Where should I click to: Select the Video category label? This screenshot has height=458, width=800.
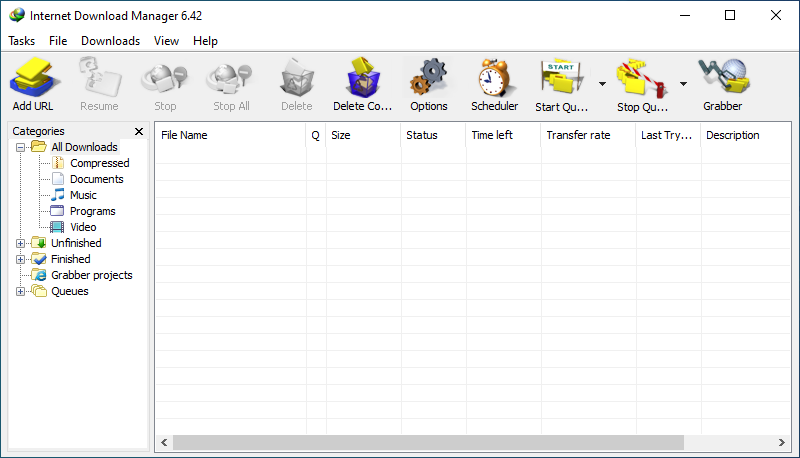(x=83, y=227)
